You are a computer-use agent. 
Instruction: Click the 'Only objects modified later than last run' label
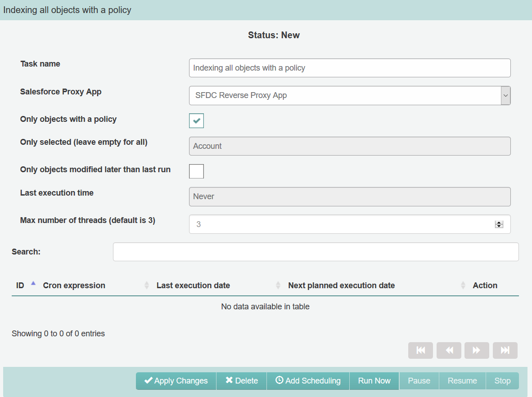tap(95, 170)
